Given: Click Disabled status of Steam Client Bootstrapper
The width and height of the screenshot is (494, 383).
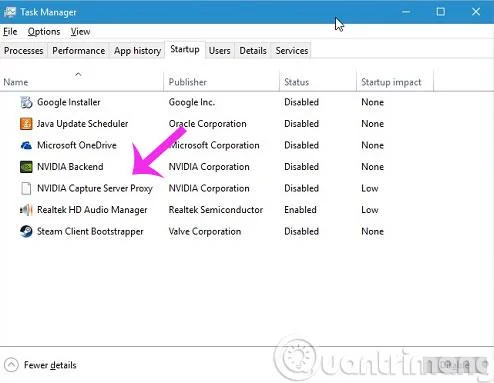Looking at the screenshot, I should click(302, 231).
